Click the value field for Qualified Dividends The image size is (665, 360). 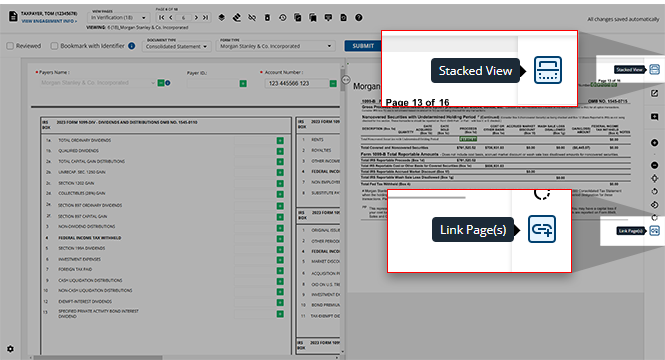[x=254, y=151]
